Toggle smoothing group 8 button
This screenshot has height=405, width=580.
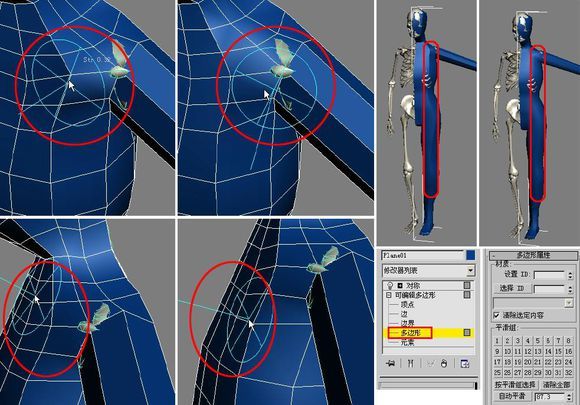569,341
